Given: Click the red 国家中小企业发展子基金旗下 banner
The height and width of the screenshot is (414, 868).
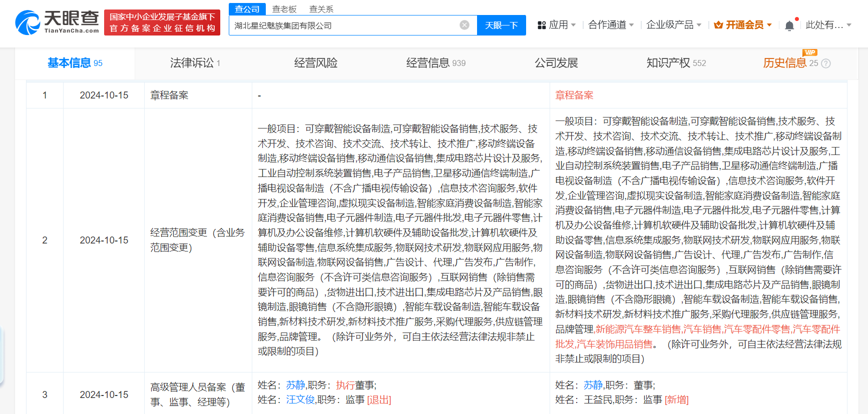Looking at the screenshot, I should point(162,22).
